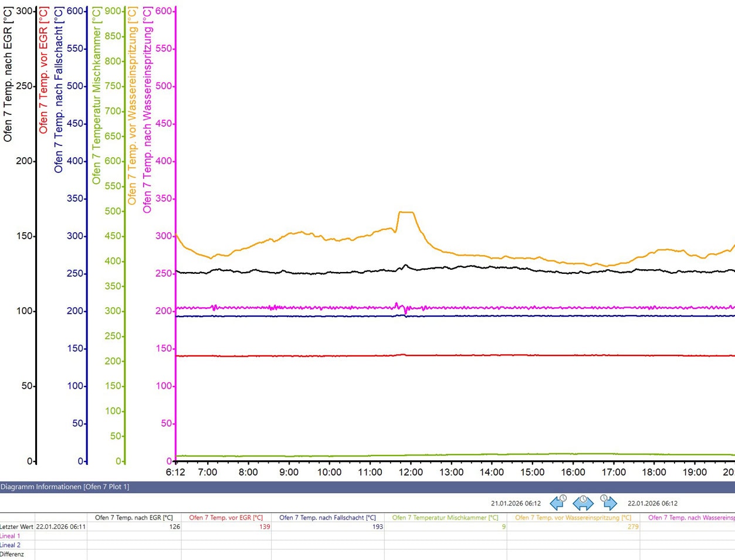Click the 19:00 label on the time axis
The width and height of the screenshot is (735, 560).
(x=695, y=472)
